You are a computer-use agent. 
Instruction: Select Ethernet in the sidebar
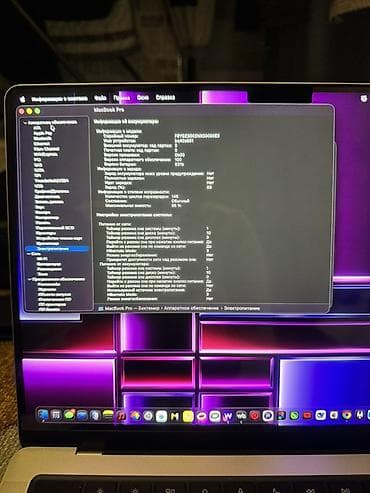[x=42, y=144]
